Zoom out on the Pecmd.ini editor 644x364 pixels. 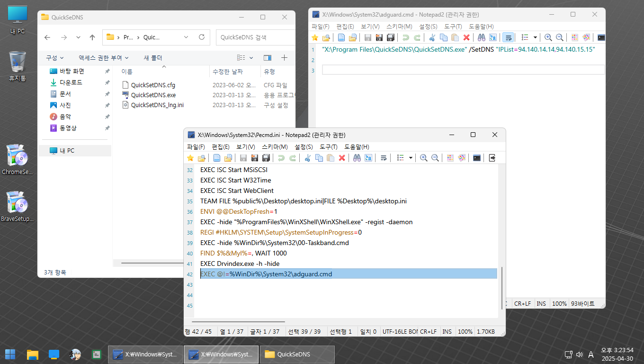coord(435,158)
